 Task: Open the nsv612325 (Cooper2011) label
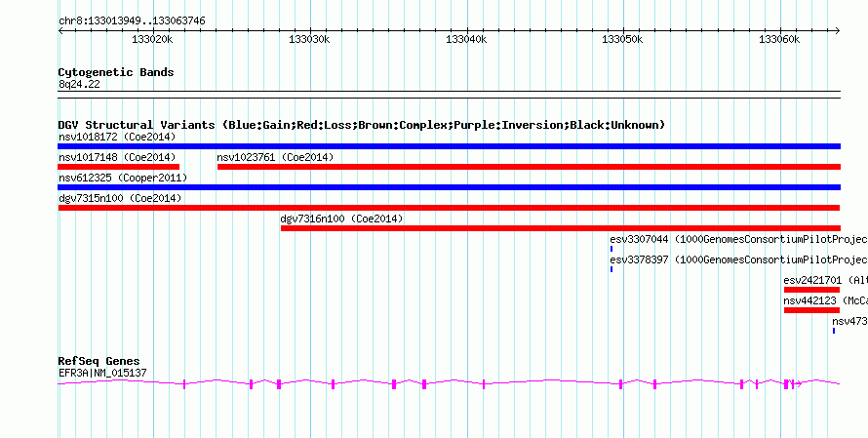tap(123, 178)
